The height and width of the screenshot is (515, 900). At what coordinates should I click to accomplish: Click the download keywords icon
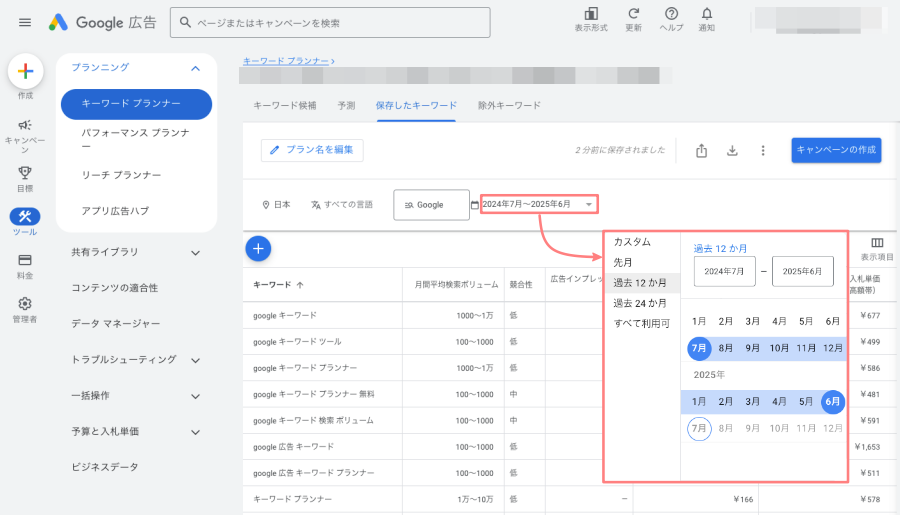(732, 150)
